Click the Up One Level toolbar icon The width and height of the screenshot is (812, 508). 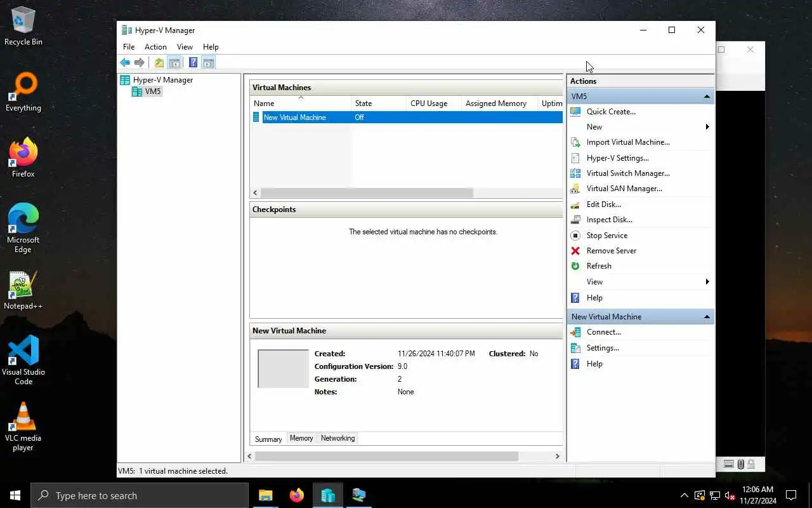[x=159, y=62]
